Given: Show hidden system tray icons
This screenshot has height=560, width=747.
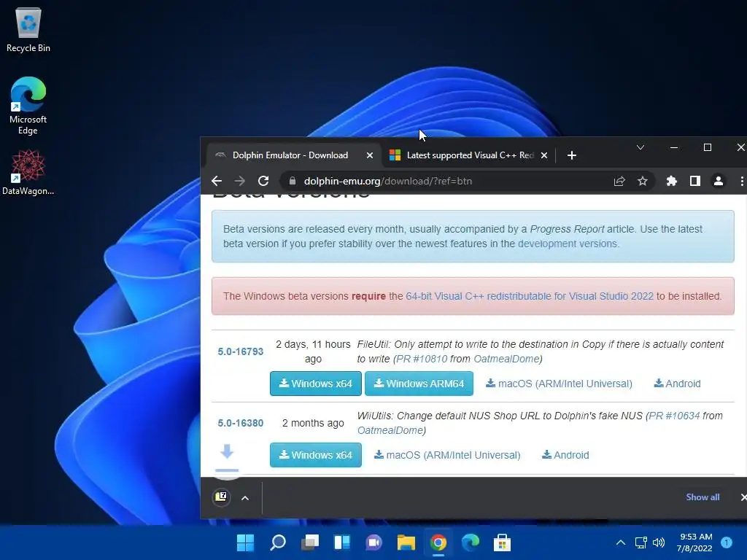Looking at the screenshot, I should [x=620, y=542].
